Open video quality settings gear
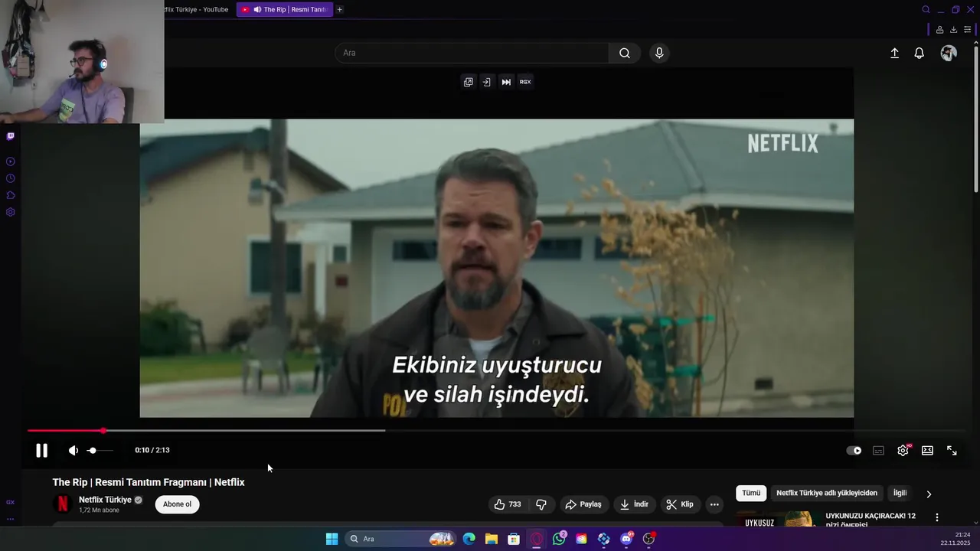Image resolution: width=980 pixels, height=551 pixels. [903, 451]
